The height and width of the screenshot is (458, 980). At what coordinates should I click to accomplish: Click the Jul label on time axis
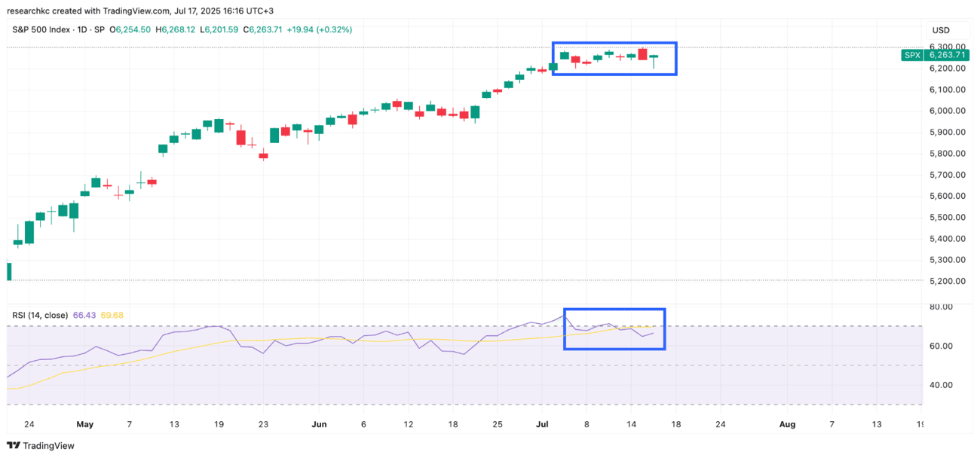542,424
